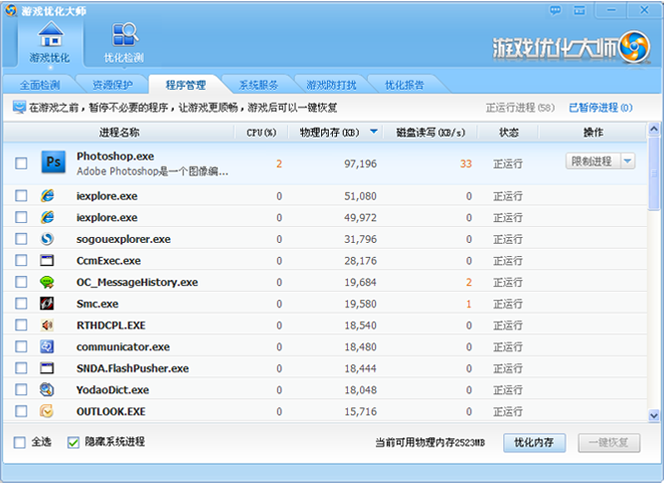Expand the 限制进程 dropdown arrow
665x484 pixels.
pos(627,161)
